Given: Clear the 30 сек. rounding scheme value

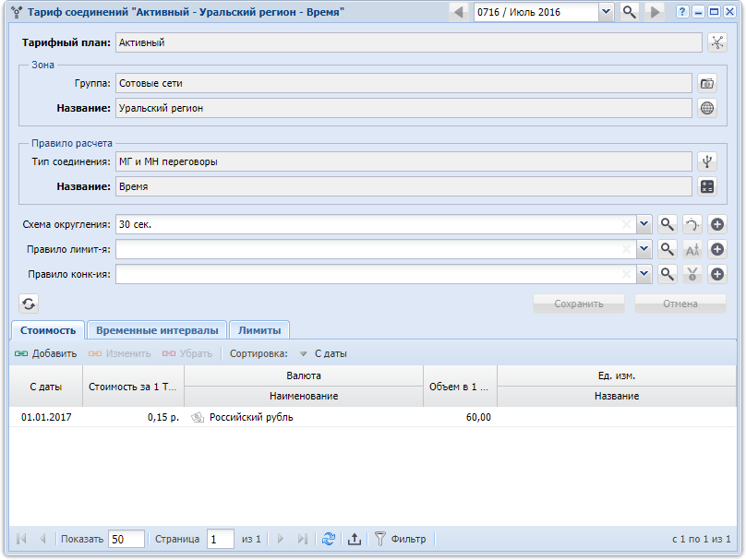Looking at the screenshot, I should (x=627, y=224).
